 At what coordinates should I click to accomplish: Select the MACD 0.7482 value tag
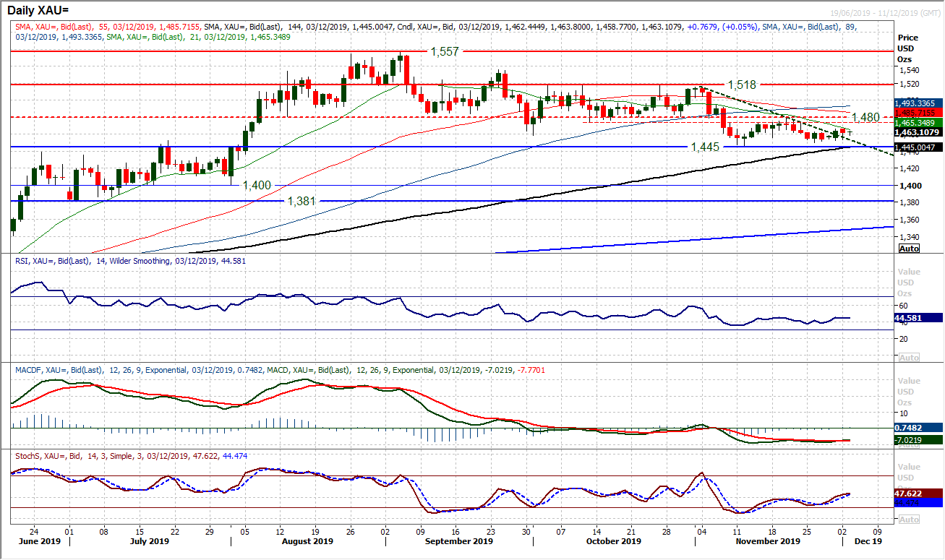918,428
